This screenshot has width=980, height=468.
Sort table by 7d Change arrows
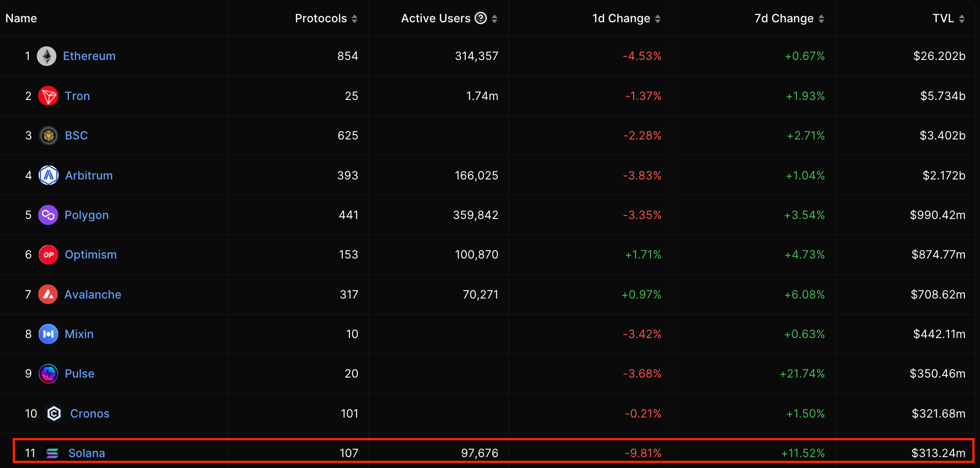[x=821, y=19]
